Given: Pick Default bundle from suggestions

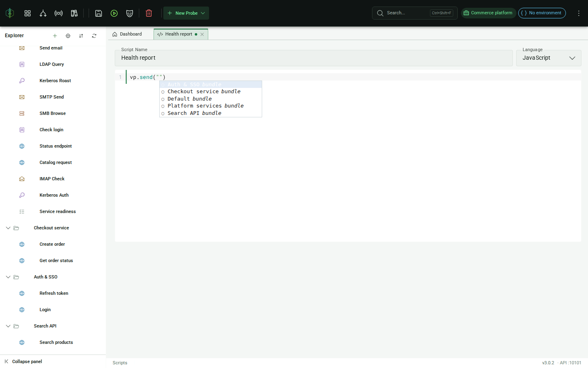Looking at the screenshot, I should (211, 99).
